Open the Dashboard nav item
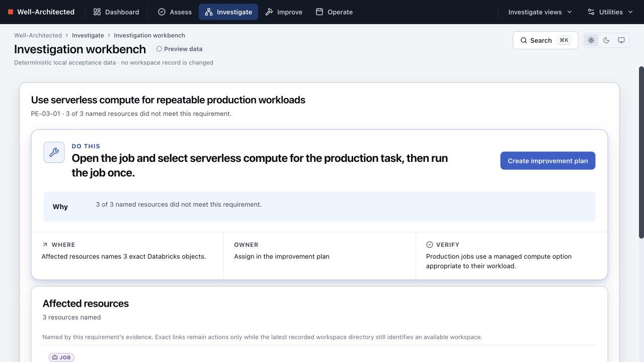The height and width of the screenshot is (362, 644). [x=116, y=12]
